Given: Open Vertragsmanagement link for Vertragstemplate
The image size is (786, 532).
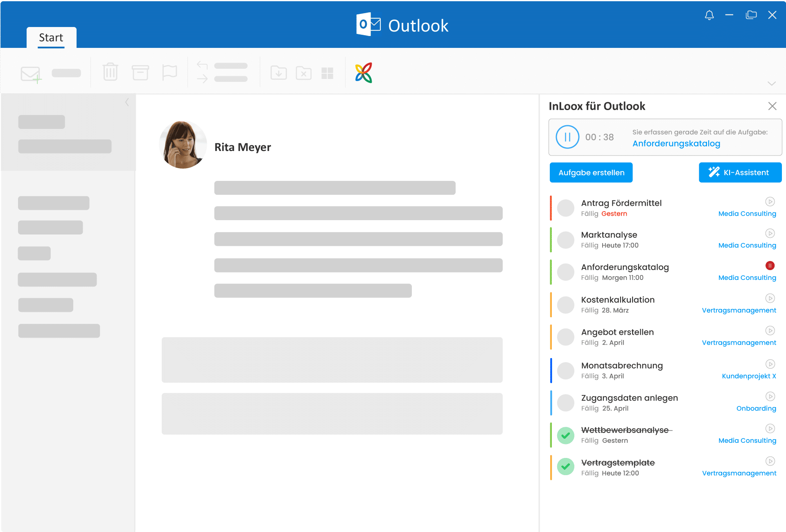Looking at the screenshot, I should [739, 473].
